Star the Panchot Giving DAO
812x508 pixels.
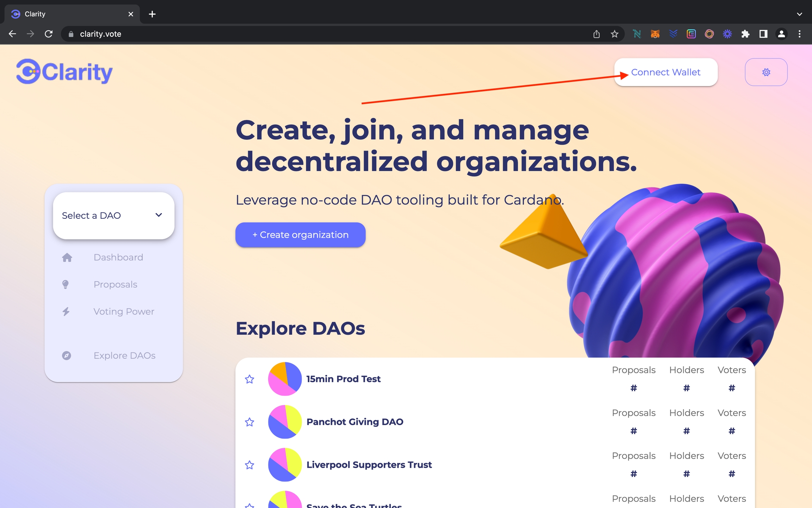[x=250, y=422]
